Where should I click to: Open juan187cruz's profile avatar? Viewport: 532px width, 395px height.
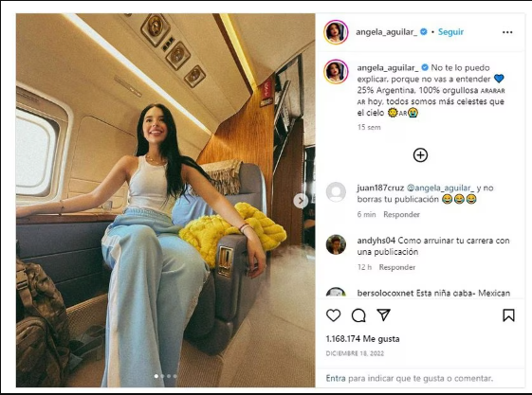[336, 192]
